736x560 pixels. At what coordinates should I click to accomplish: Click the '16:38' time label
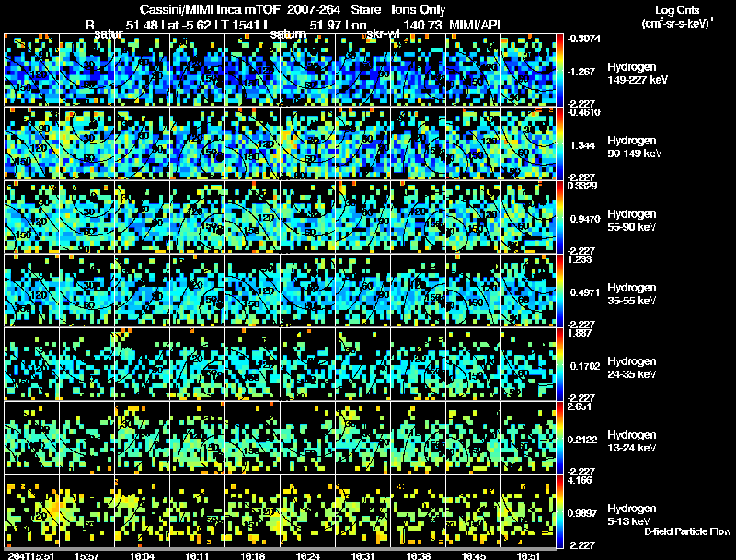click(x=419, y=555)
